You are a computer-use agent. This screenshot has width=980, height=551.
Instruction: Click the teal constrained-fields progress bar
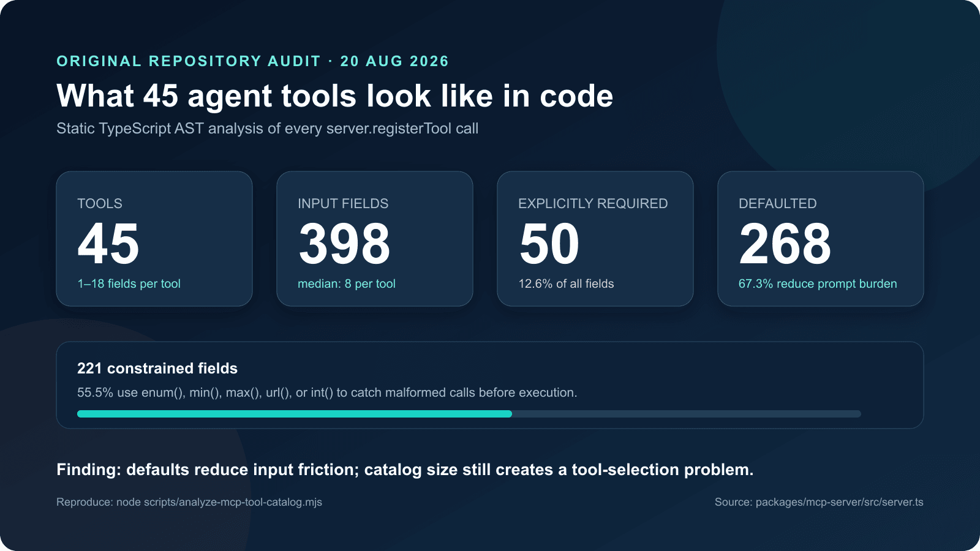295,414
